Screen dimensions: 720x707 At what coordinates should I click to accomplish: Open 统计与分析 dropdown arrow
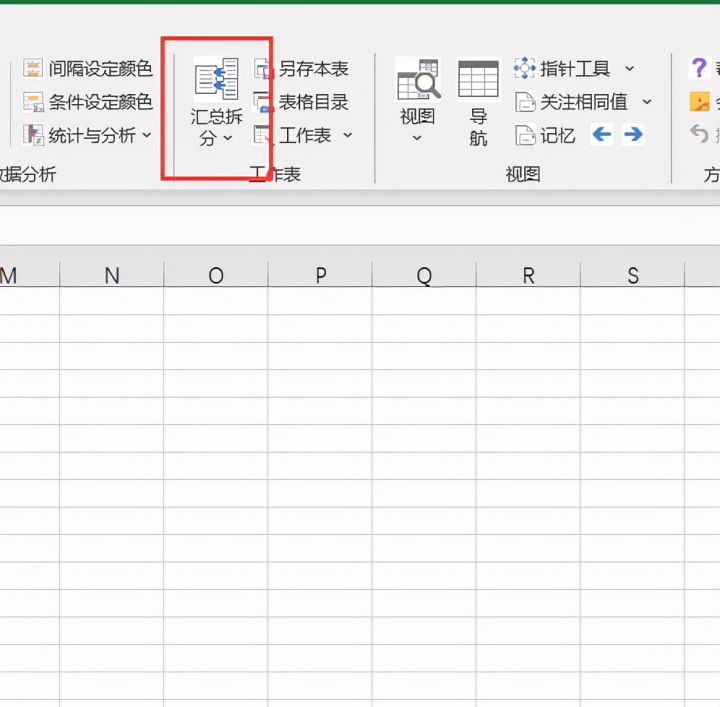(x=146, y=135)
